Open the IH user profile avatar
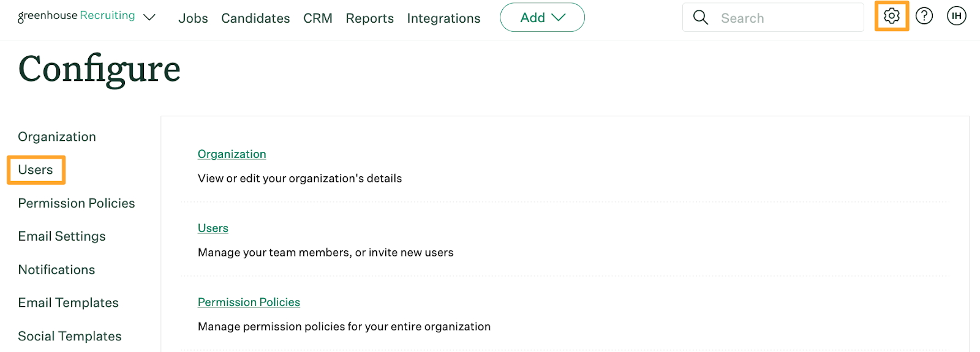The image size is (980, 352). click(x=956, y=16)
